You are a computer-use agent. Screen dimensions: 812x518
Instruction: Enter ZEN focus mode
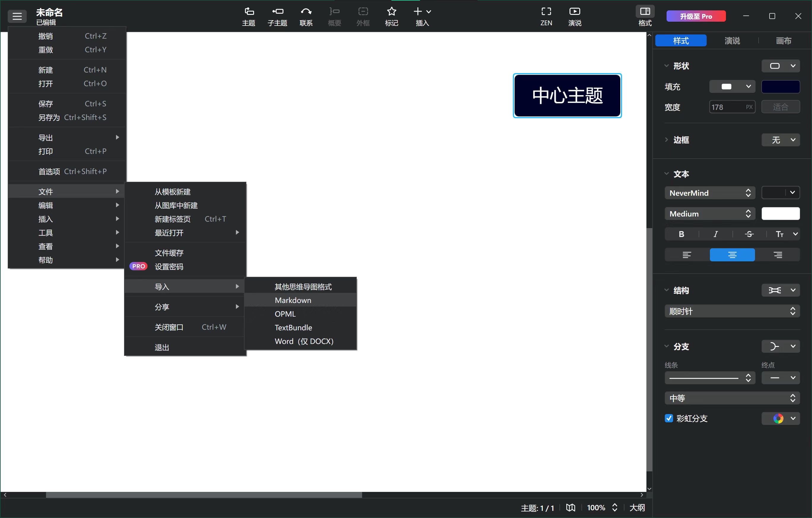pyautogui.click(x=546, y=16)
